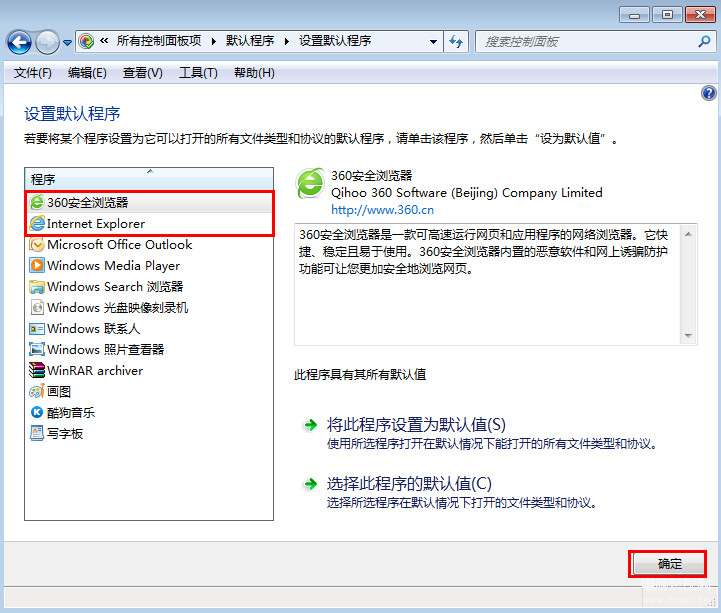Click Windows 联系人 list text
This screenshot has width=721, height=613.
93,328
